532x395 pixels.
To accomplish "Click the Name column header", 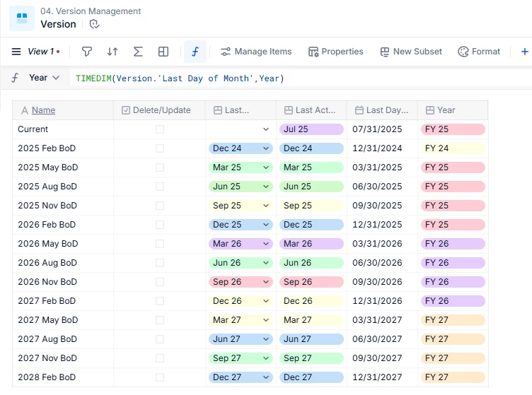I will [x=63, y=110].
